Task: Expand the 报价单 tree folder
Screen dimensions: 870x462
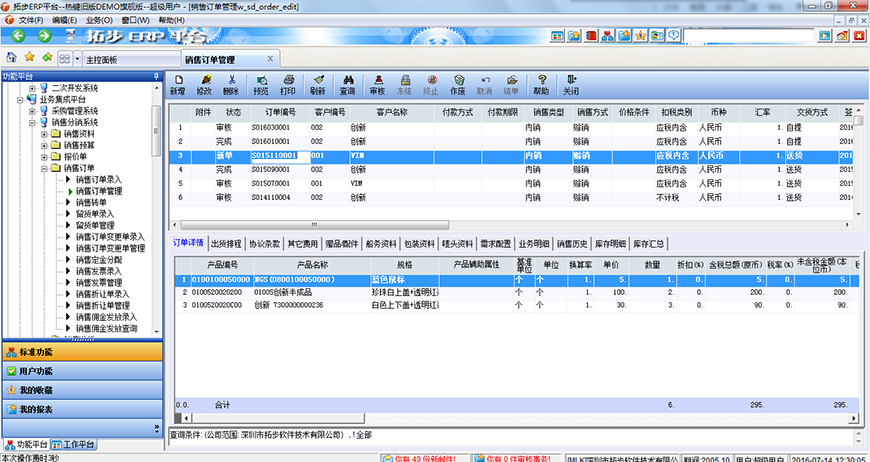Action: (43, 157)
